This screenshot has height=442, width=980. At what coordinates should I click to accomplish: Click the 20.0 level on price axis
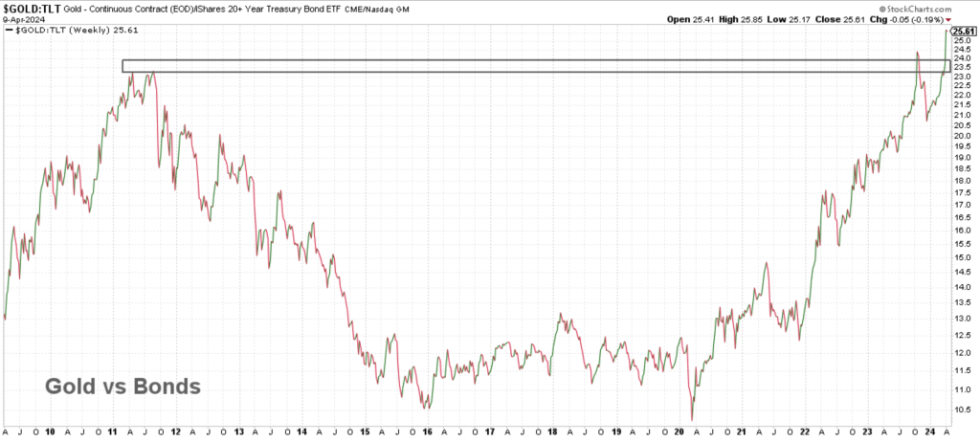click(x=962, y=135)
